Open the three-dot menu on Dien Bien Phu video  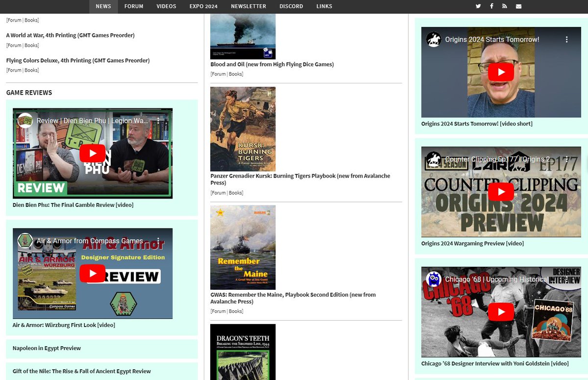coord(158,121)
